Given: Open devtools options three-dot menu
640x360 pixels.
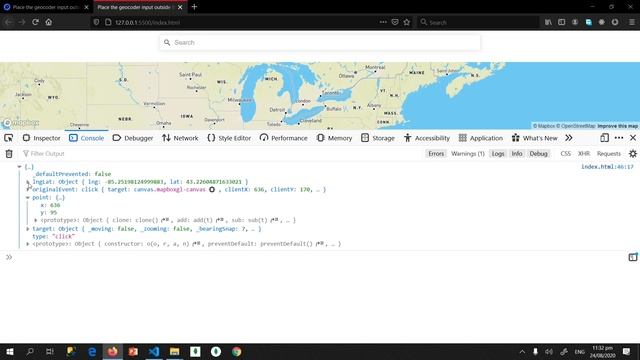Looking at the screenshot, I should pos(619,138).
